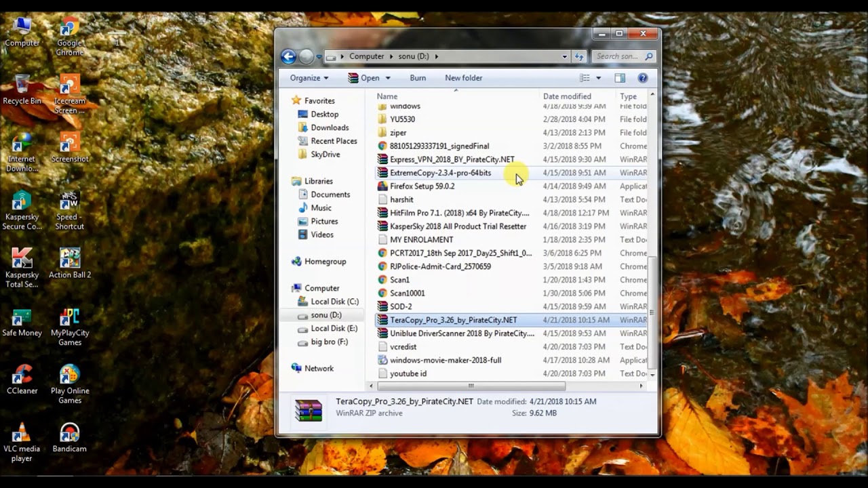Screen dimensions: 868x488
Task: Change view using the views icon
Action: point(585,78)
